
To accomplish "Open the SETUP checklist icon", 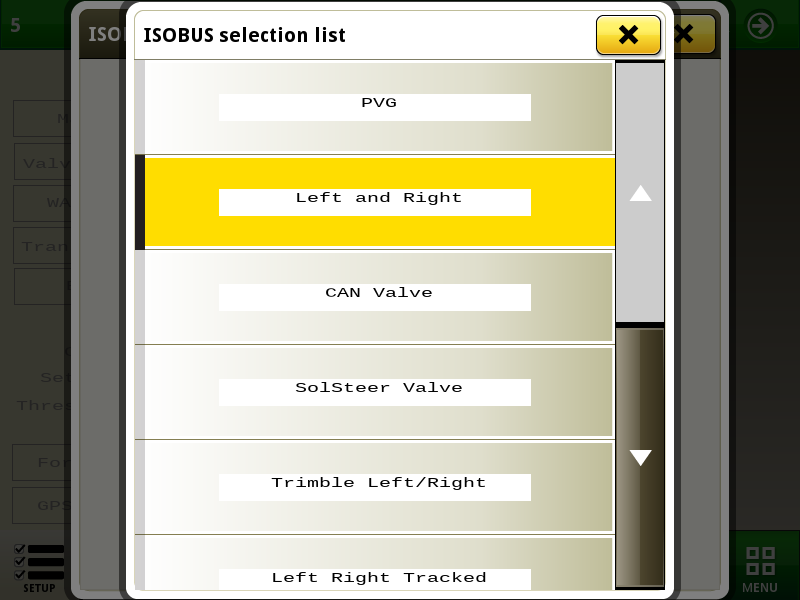I will pyautogui.click(x=39, y=569).
